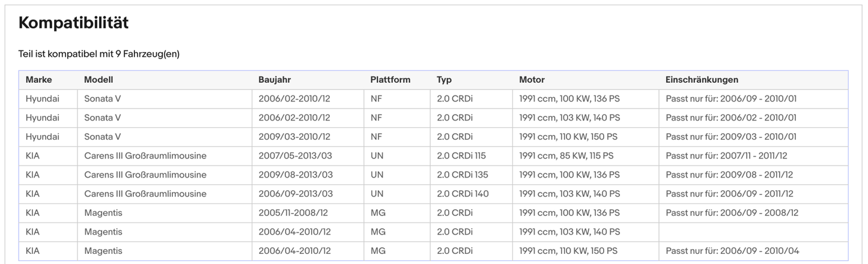Click the Baujahr cell 2005/11-2008/12

pos(293,213)
